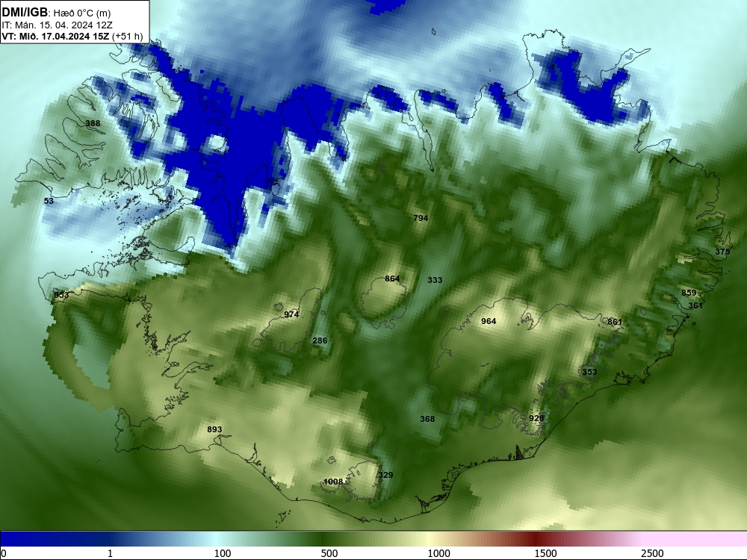Click the initial time Mán. 15. 04. 2024 12Z
Screen dimensions: 747x560
[63, 25]
